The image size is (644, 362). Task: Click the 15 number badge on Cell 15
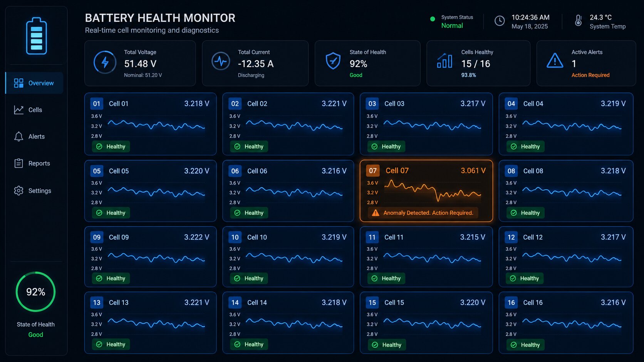(372, 302)
